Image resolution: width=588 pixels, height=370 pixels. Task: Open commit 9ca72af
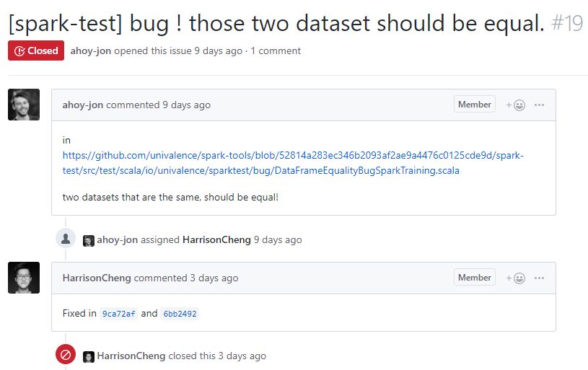[119, 314]
